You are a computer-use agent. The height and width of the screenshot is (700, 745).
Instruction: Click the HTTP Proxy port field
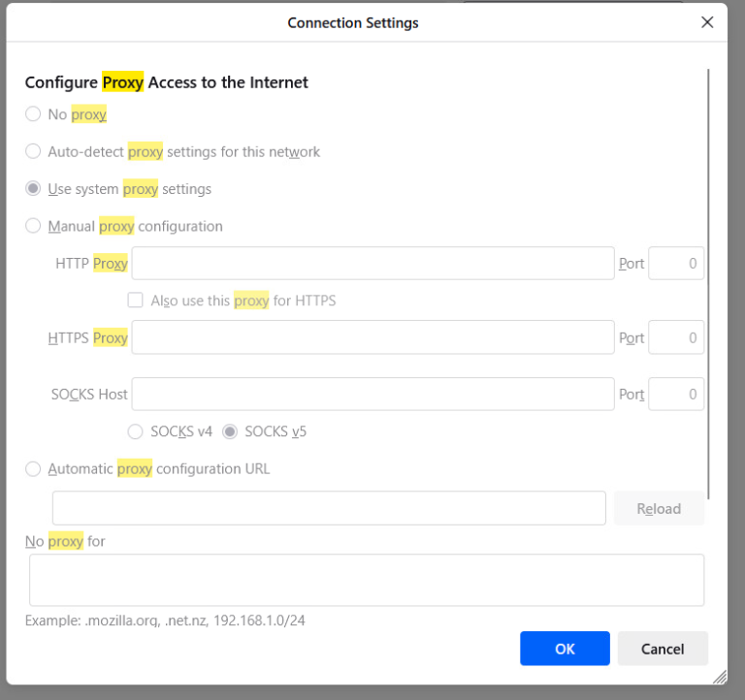(675, 264)
